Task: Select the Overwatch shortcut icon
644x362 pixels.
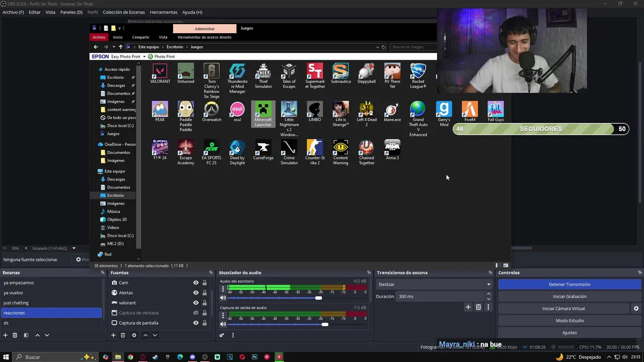Action: tap(212, 112)
